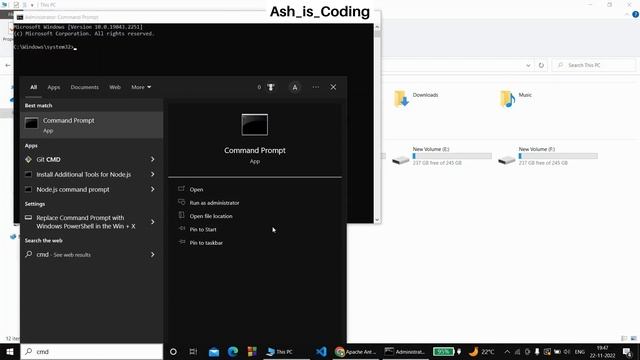Click the Cortana circle icon
This screenshot has height=360, width=640.
pyautogui.click(x=173, y=351)
